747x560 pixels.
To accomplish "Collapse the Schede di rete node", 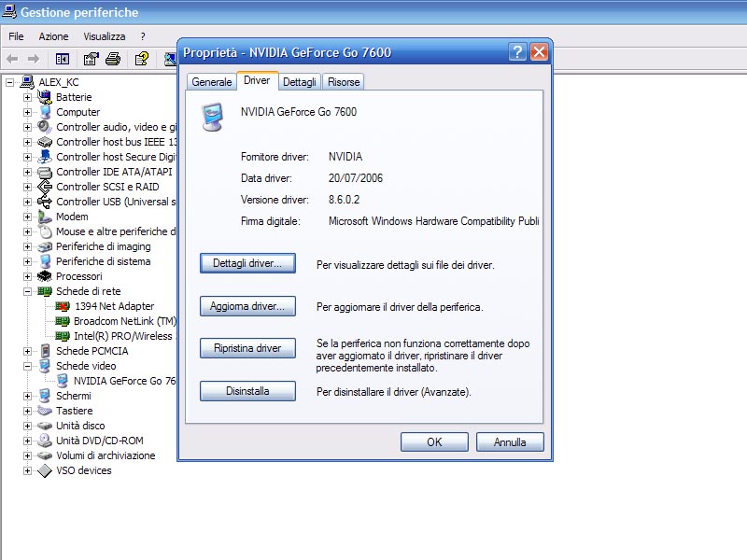I will pos(28,291).
